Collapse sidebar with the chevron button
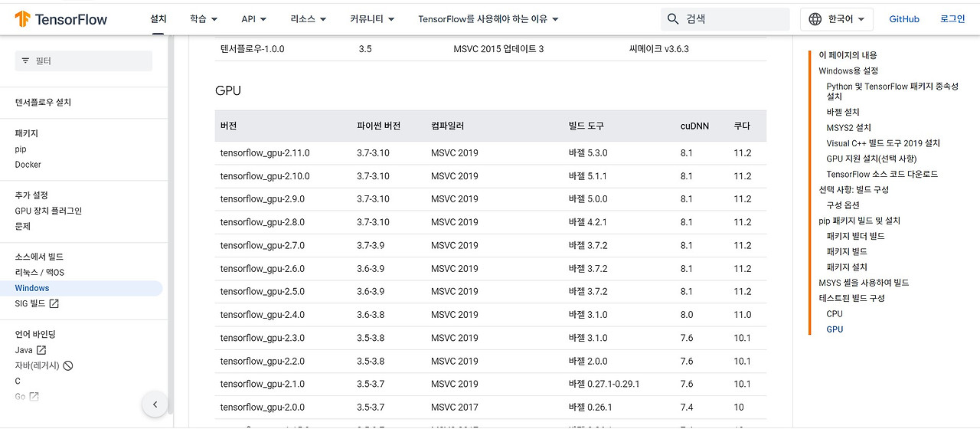 click(155, 404)
